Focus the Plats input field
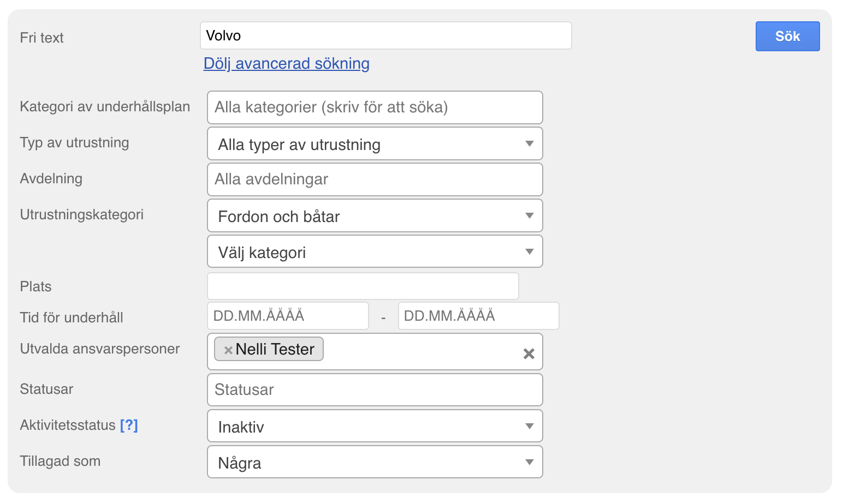This screenshot has height=504, width=843. click(x=363, y=286)
